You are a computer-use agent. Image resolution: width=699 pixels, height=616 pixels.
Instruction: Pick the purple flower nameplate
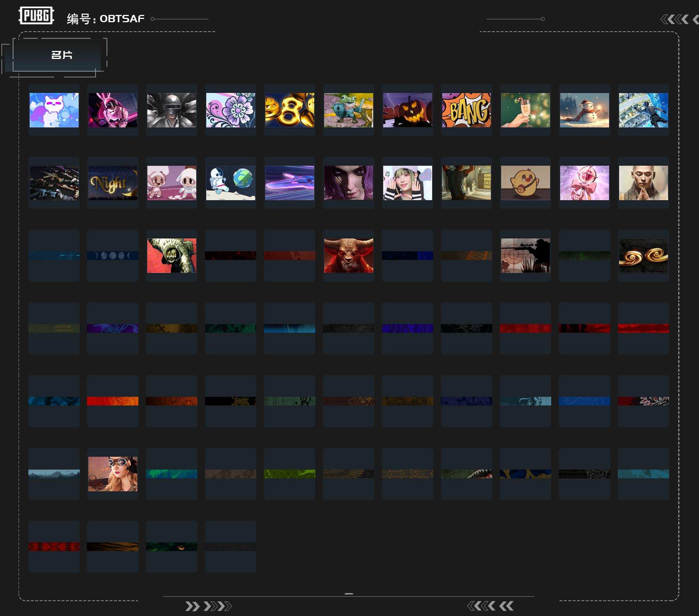coord(231,110)
